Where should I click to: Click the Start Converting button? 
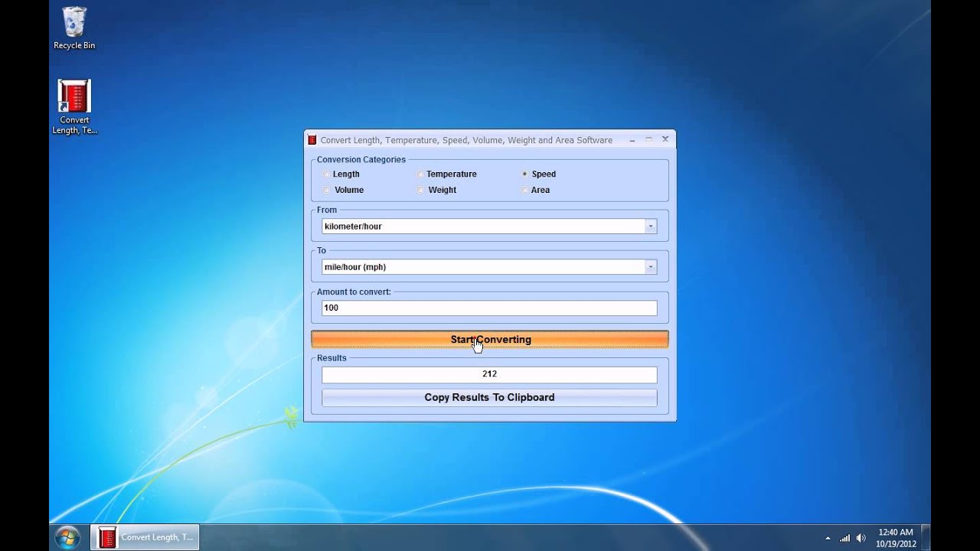[490, 339]
